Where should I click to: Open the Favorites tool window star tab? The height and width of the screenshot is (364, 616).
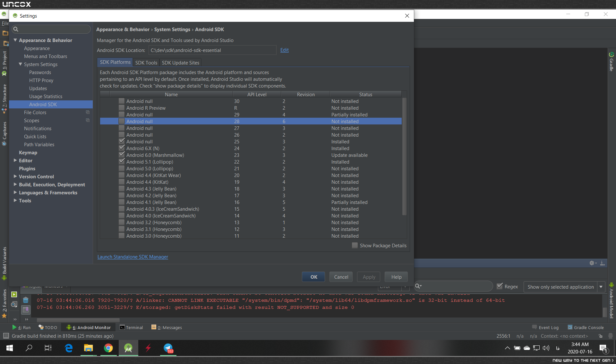4,303
